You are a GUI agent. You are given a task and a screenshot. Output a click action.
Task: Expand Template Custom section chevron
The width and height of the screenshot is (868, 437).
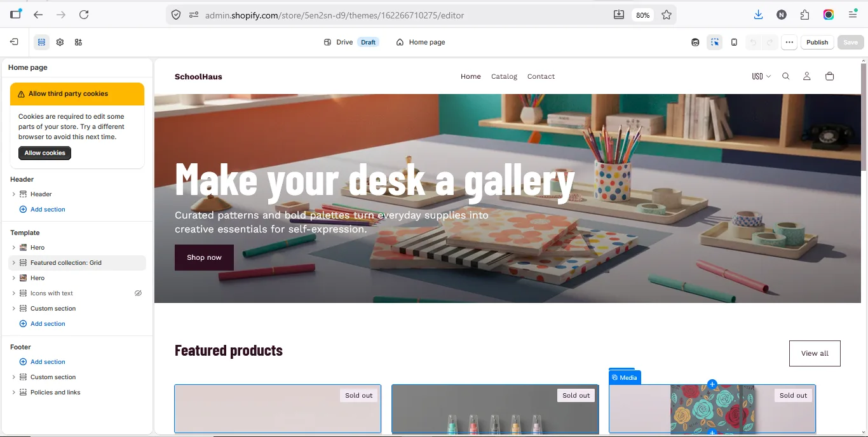[13, 308]
